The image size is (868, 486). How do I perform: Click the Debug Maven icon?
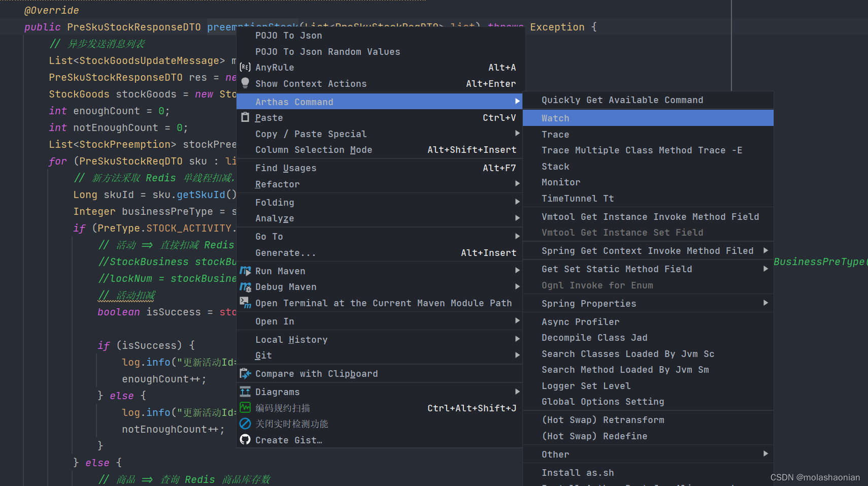pyautogui.click(x=245, y=287)
